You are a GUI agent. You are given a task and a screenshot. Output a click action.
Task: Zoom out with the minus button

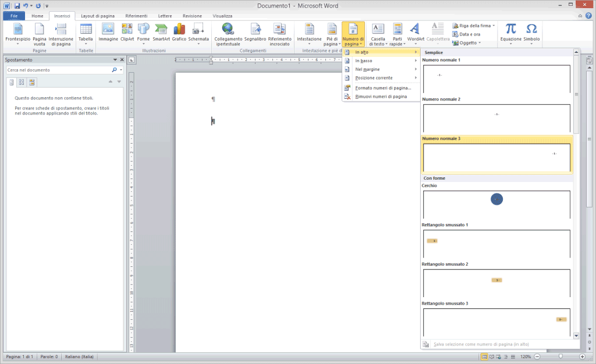click(x=537, y=357)
